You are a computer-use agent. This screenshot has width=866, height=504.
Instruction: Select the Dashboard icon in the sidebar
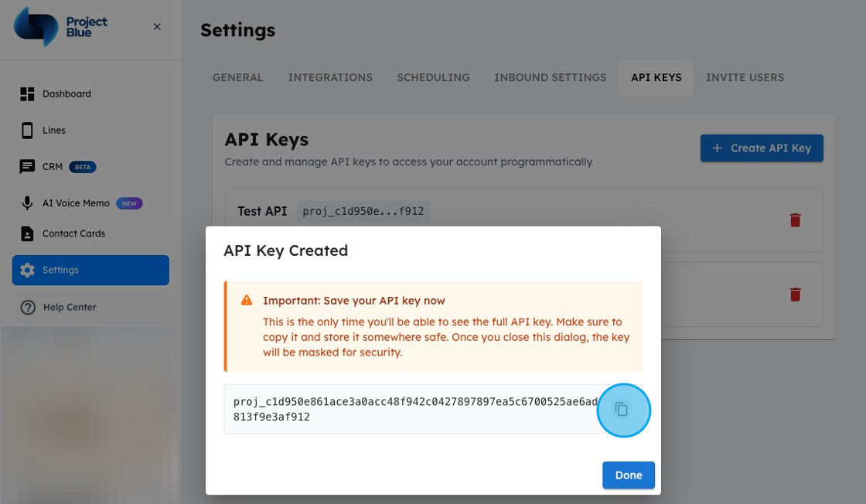click(26, 94)
